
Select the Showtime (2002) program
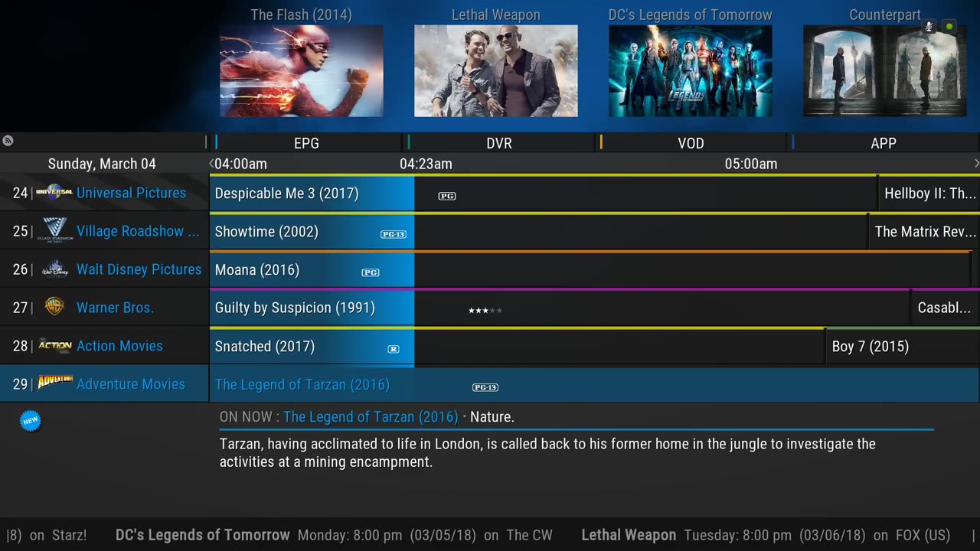click(538, 232)
